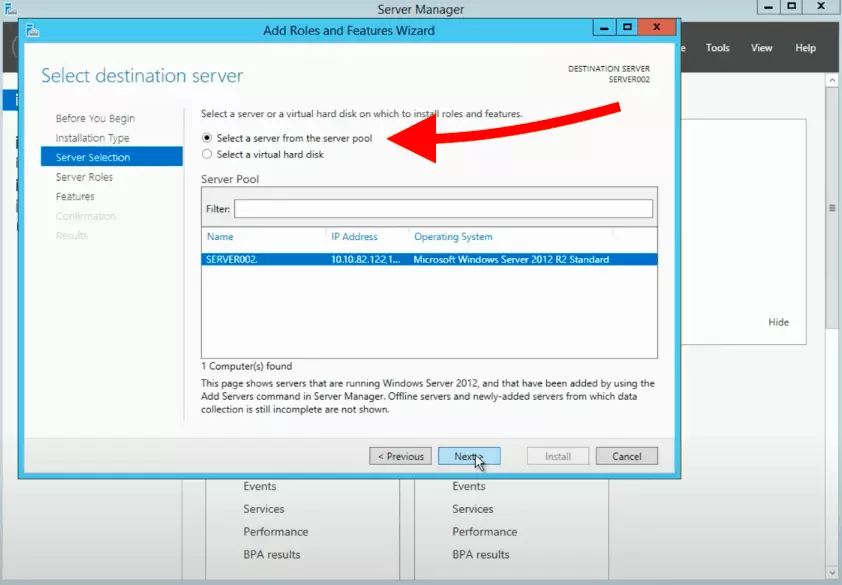The width and height of the screenshot is (842, 585).
Task: Click the Hide link in Server Manager
Action: click(778, 322)
